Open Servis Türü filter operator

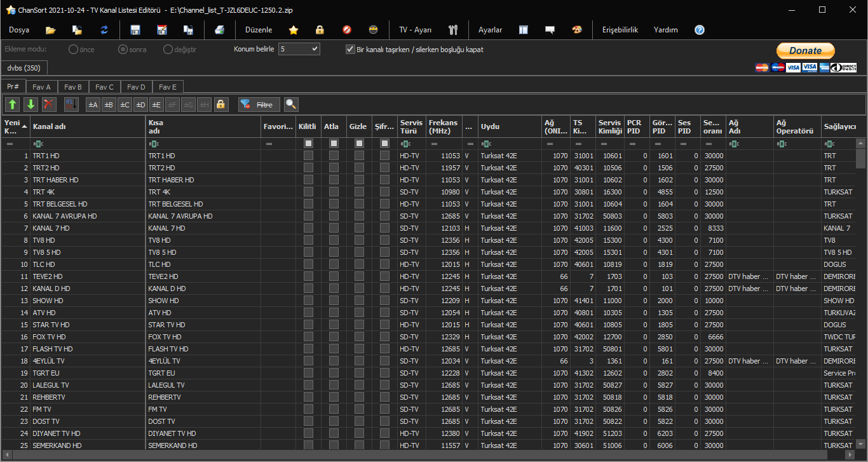pos(405,144)
